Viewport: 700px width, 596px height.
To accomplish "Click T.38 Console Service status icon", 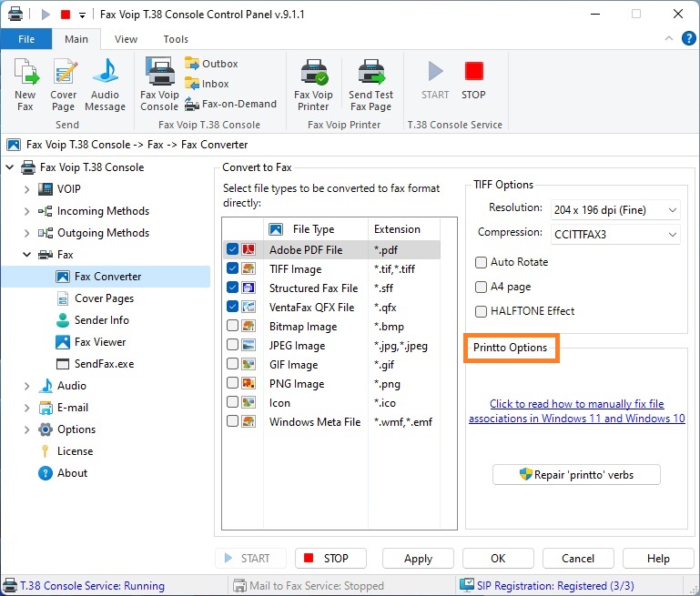I will pos(9,585).
